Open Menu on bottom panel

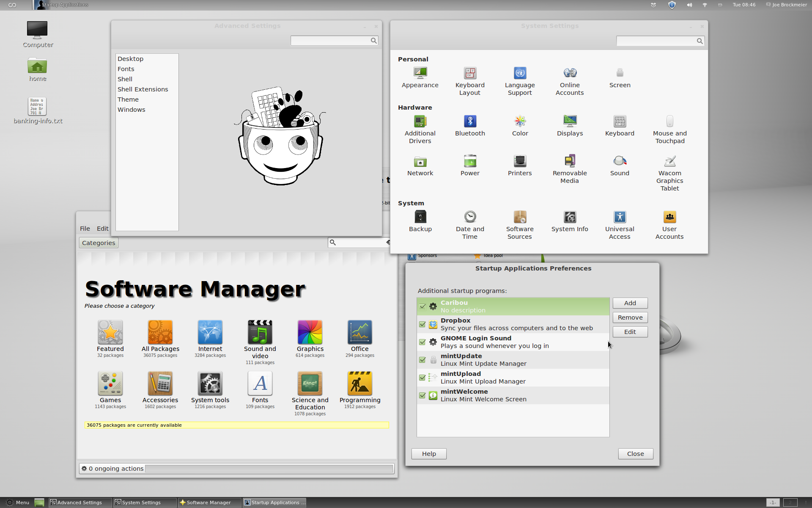[18, 502]
